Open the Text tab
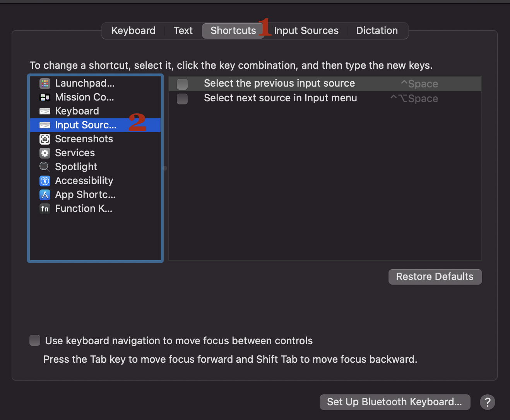 click(x=183, y=31)
